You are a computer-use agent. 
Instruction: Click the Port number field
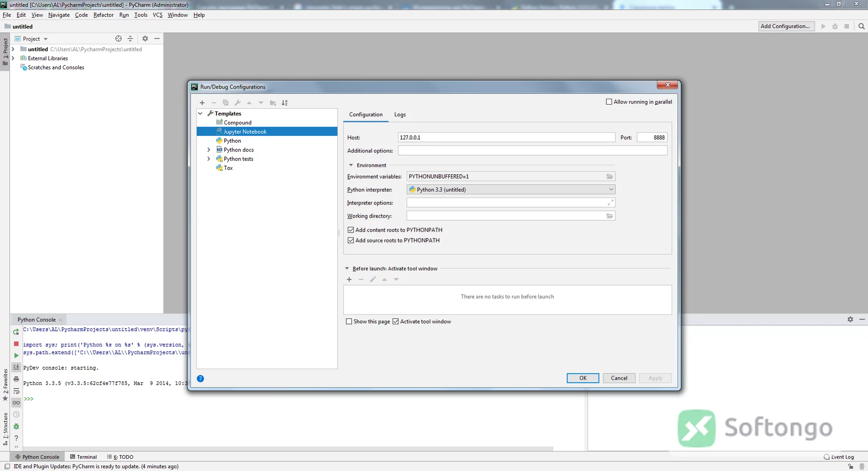(x=652, y=138)
